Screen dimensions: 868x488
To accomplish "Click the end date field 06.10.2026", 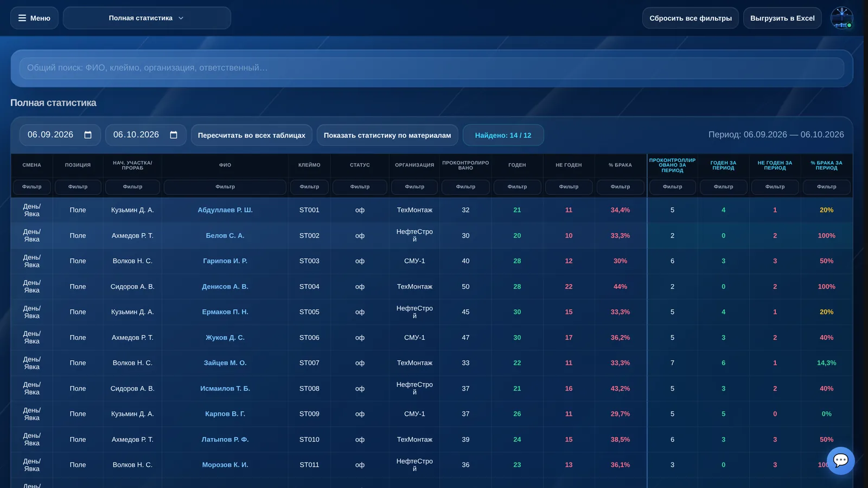I will coord(145,135).
